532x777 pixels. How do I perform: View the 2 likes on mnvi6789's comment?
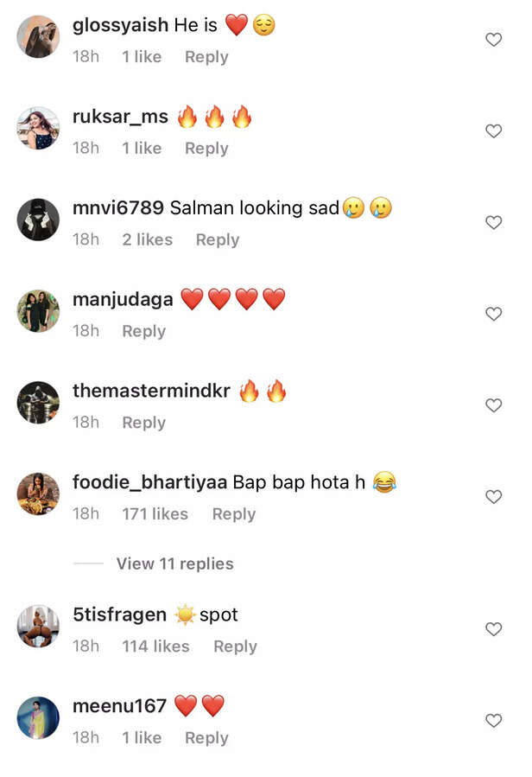pos(147,239)
